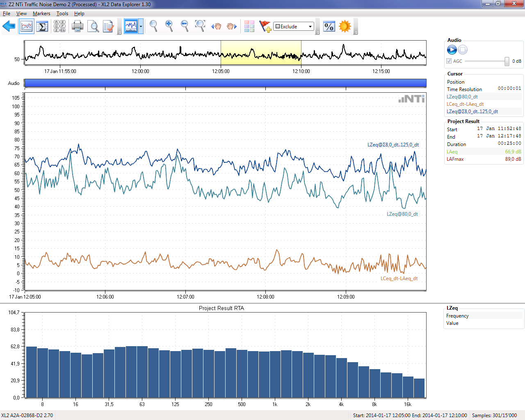Click the add marker flag icon

pos(265,27)
